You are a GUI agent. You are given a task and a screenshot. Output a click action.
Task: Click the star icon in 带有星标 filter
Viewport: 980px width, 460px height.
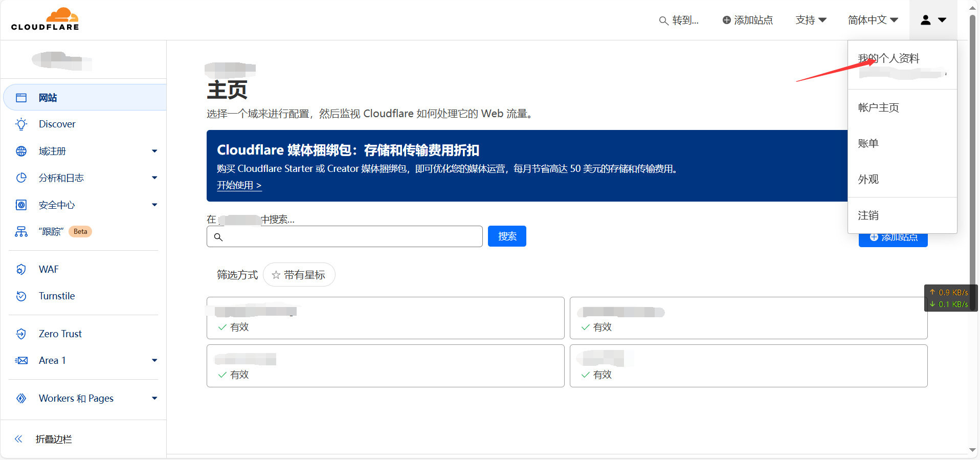(276, 275)
